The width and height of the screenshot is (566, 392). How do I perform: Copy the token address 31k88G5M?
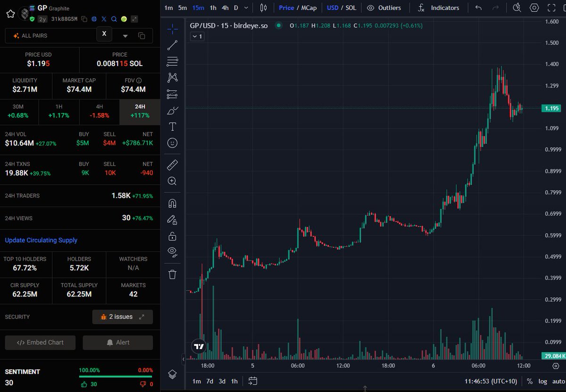[x=84, y=18]
